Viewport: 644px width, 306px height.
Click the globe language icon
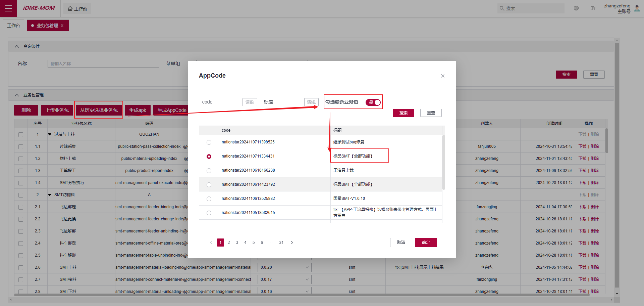pos(576,8)
